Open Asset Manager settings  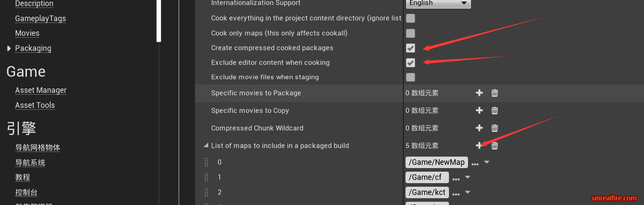point(41,90)
